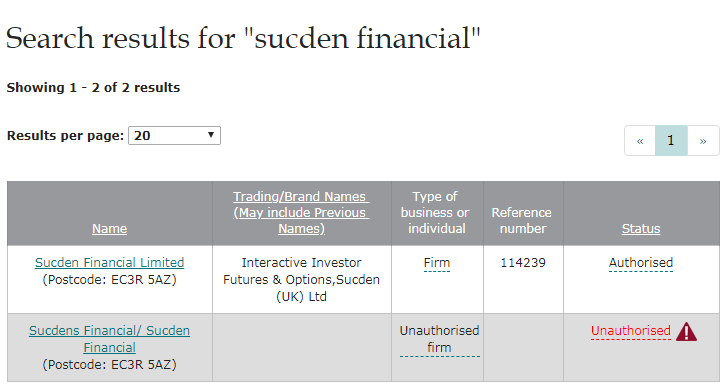The width and height of the screenshot is (725, 389).
Task: Click the Unauthorised firm type text
Action: point(439,339)
